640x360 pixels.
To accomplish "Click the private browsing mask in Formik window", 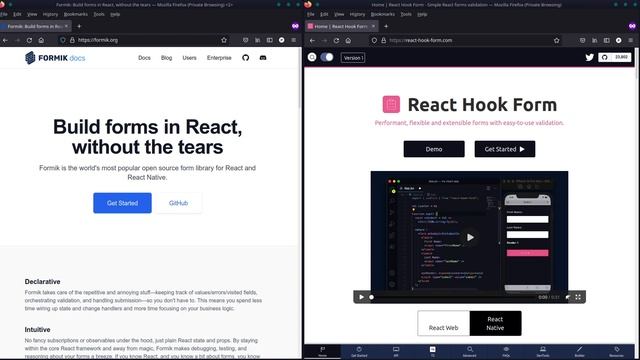I will click(x=295, y=26).
